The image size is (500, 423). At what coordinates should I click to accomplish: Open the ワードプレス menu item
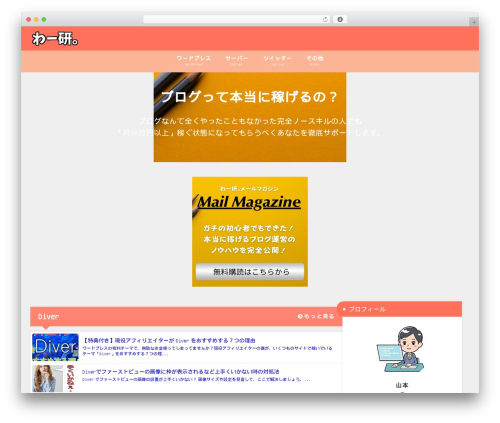(194, 60)
